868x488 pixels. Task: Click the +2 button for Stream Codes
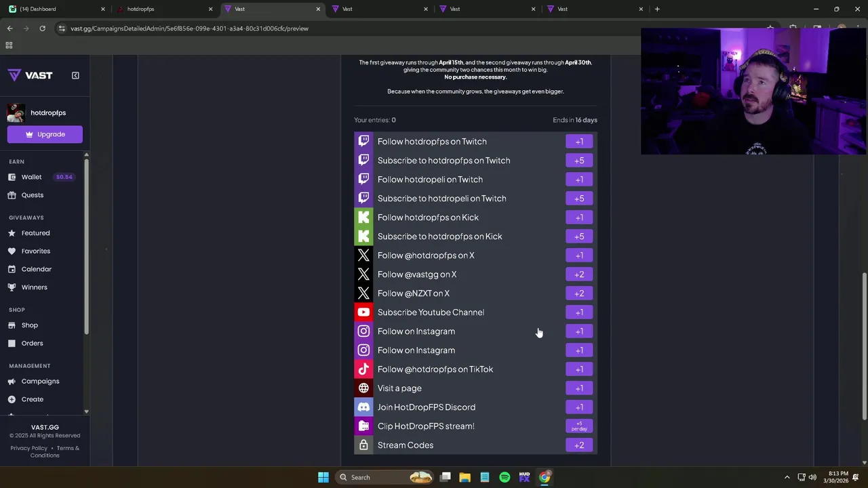579,445
